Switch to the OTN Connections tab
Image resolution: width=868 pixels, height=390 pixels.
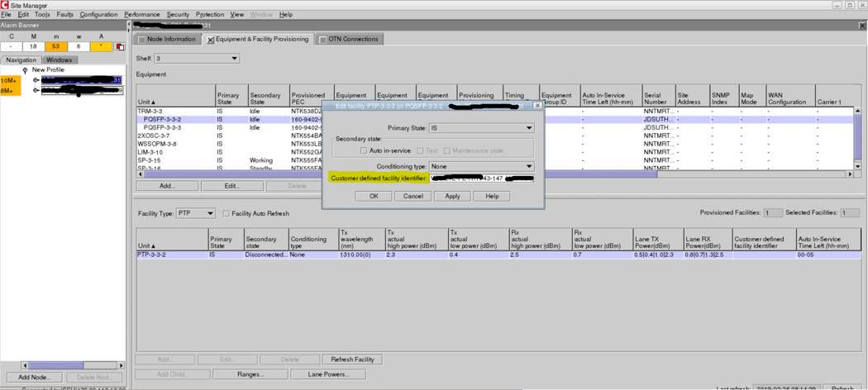click(x=349, y=40)
